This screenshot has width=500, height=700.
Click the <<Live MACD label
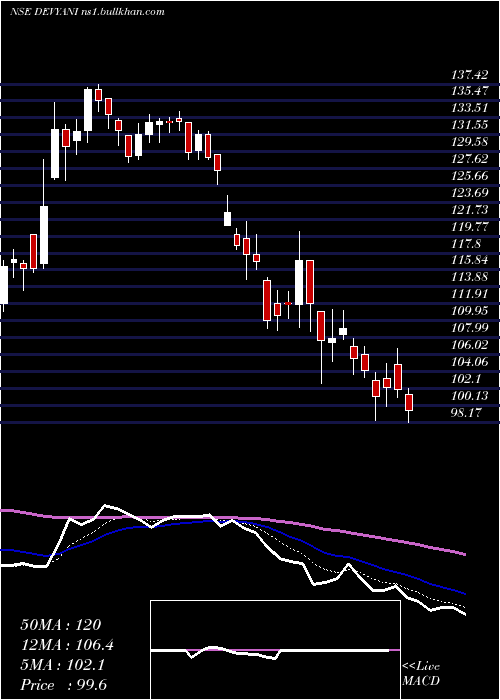tap(421, 674)
